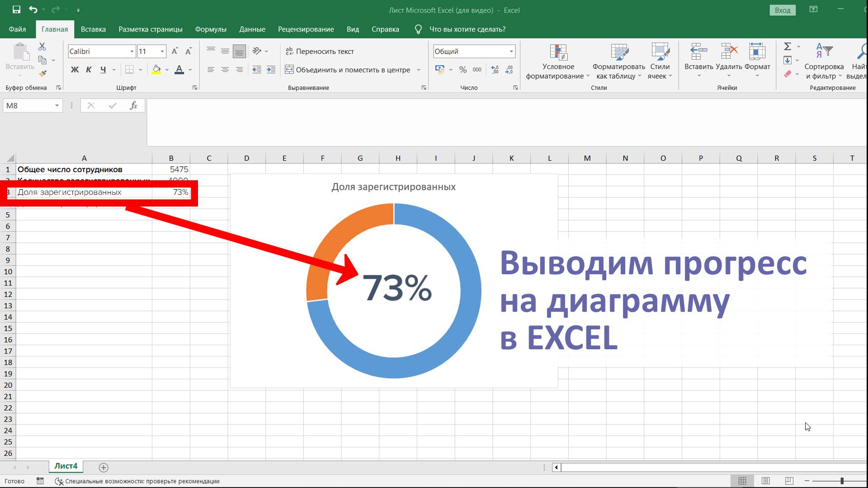This screenshot has height=488, width=868.
Task: Enable Переносить текст (wrap text)
Action: click(320, 51)
